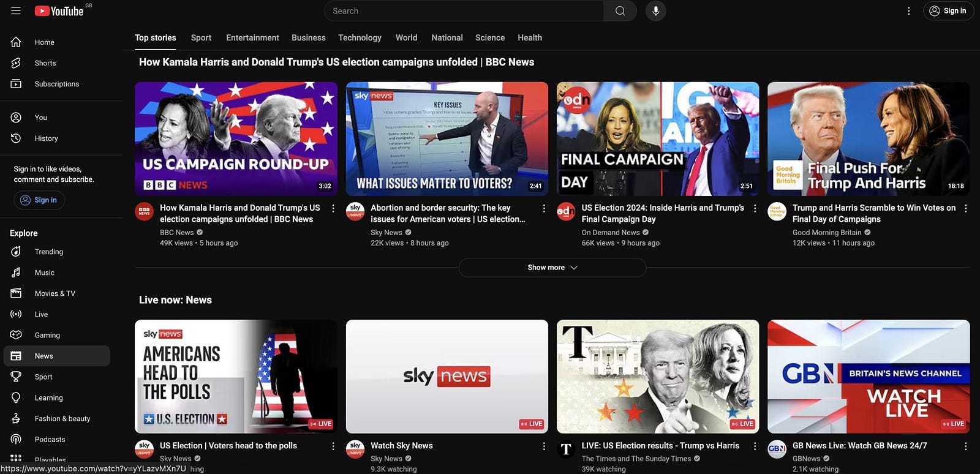Play the US Campaign Round-Up thumbnail
The width and height of the screenshot is (980, 474).
click(236, 139)
